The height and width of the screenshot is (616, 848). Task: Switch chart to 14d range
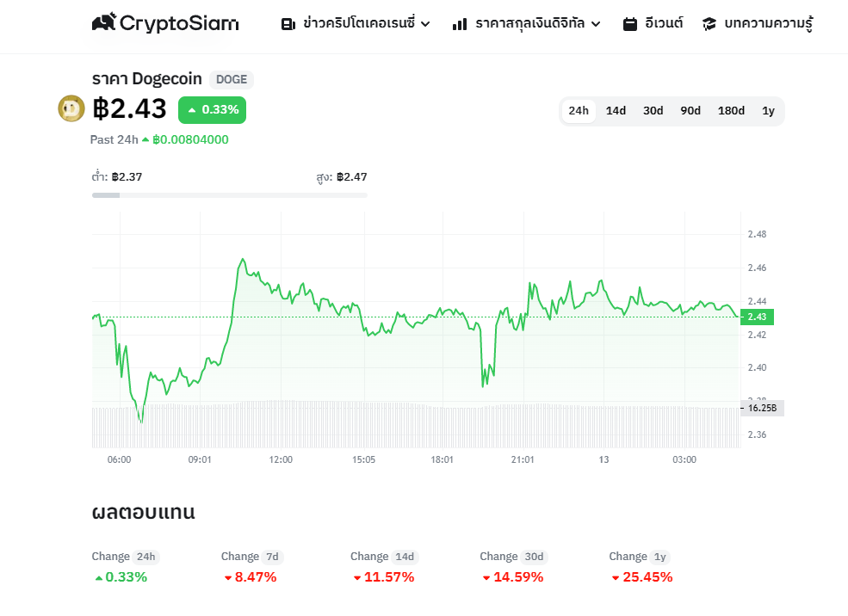tap(616, 111)
